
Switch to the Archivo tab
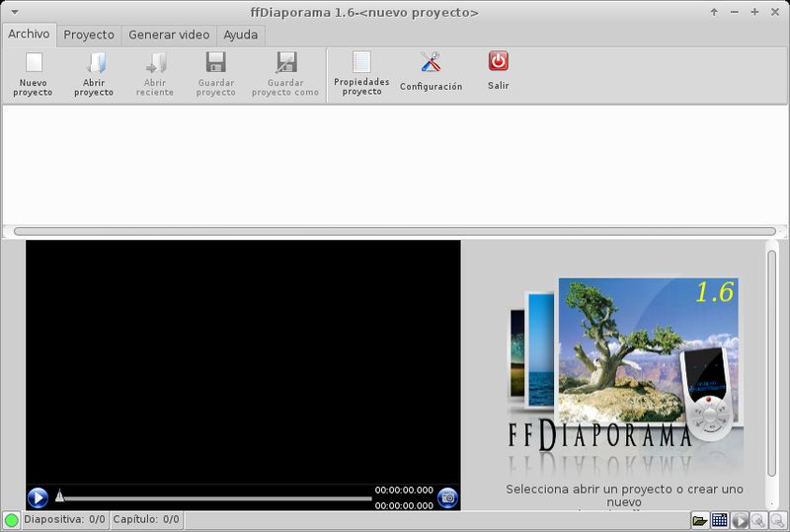pos(30,35)
